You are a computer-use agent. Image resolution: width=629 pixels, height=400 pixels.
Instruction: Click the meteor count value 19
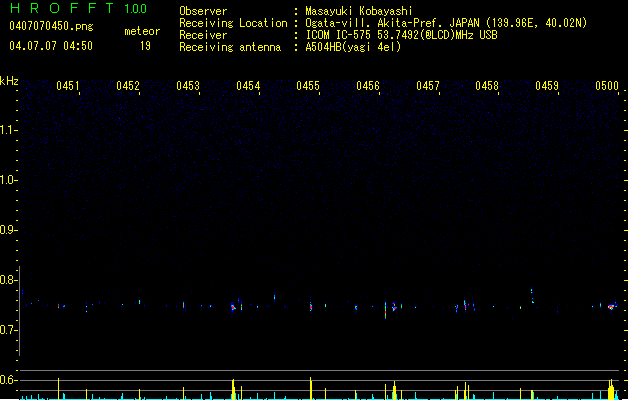click(145, 46)
